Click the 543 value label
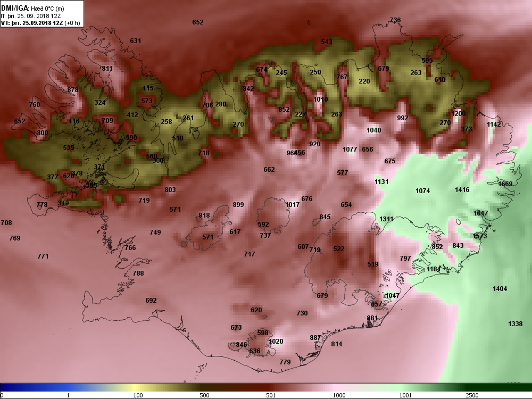The height and width of the screenshot is (399, 532). pos(327,41)
